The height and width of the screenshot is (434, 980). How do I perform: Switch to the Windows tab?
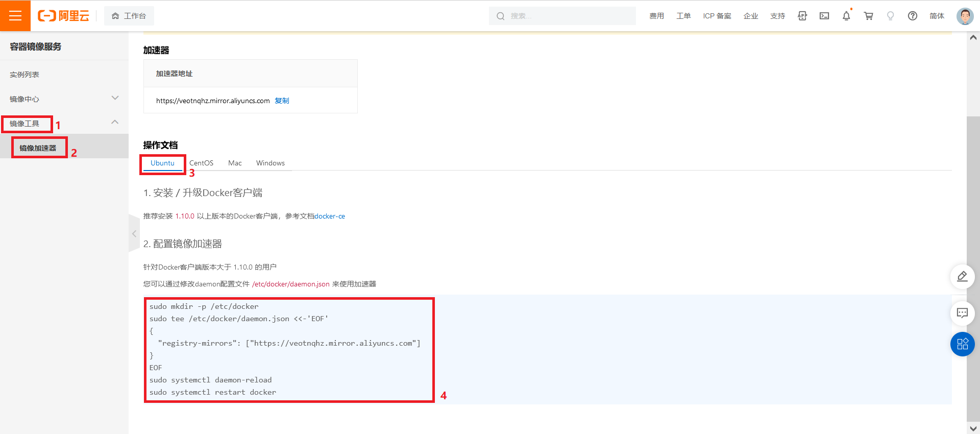[271, 163]
